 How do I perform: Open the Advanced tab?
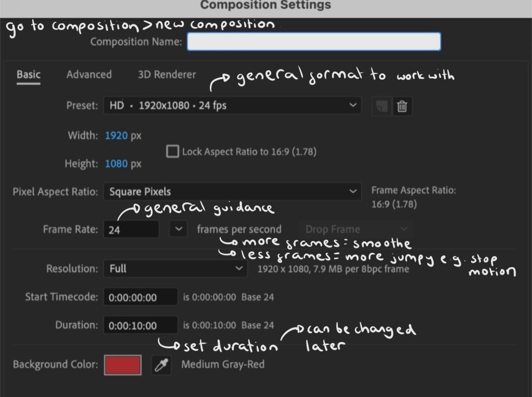pos(89,75)
